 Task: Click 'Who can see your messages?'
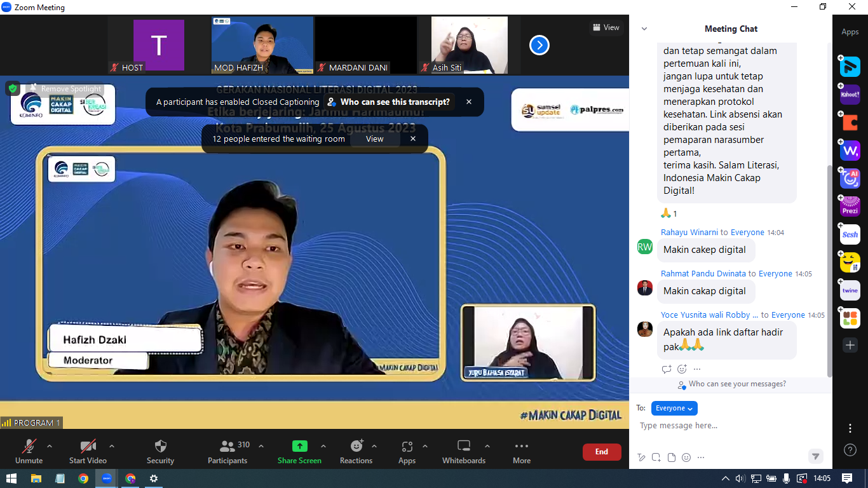732,384
